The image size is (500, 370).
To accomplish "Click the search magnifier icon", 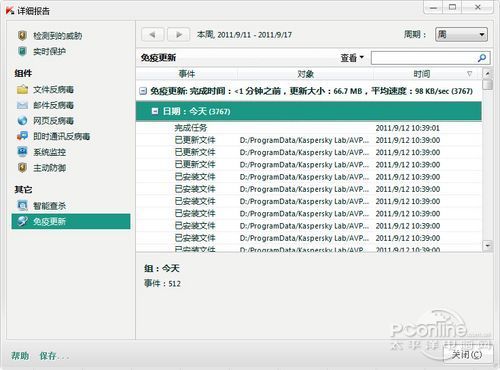I will pos(482,58).
